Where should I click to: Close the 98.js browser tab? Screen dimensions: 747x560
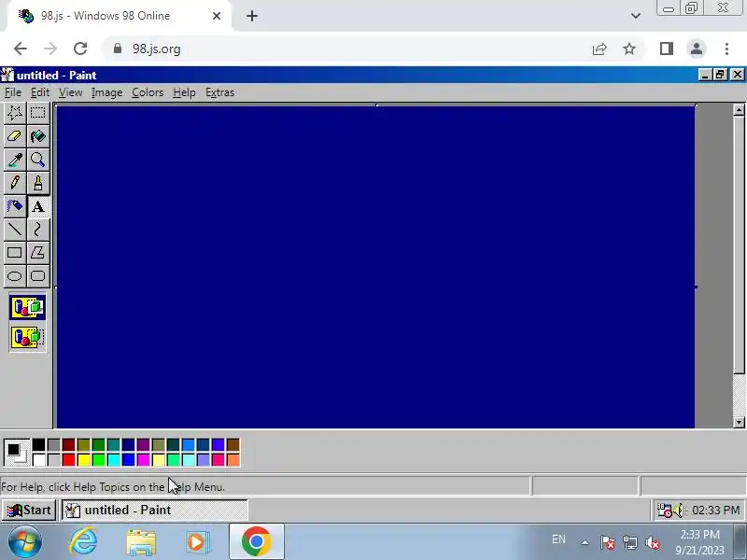click(x=217, y=16)
